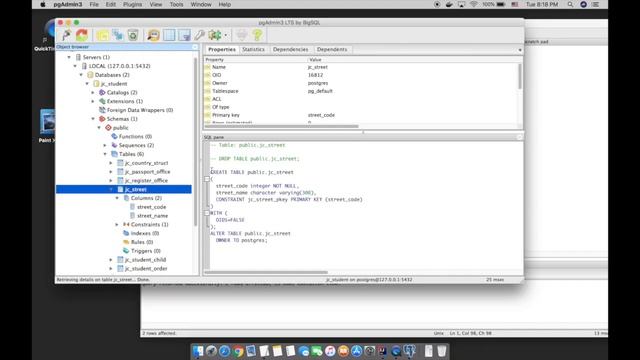Switch to the Dependents tab
Viewport: 640px width, 360px height.
tap(332, 49)
